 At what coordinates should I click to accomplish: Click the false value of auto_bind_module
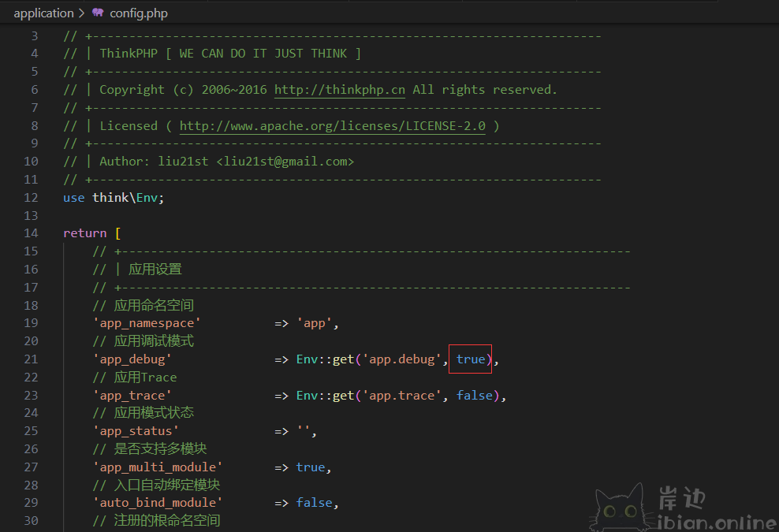click(314, 503)
